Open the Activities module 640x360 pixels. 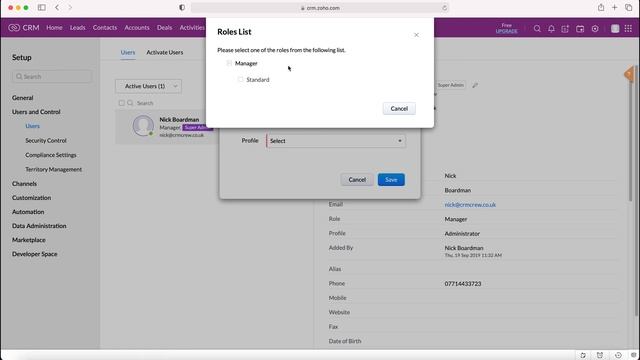coord(192,28)
